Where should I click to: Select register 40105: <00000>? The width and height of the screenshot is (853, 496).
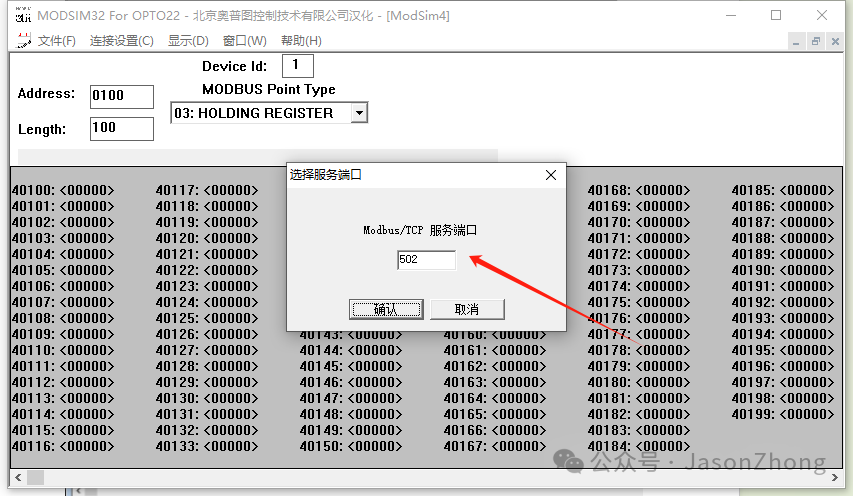(x=63, y=270)
